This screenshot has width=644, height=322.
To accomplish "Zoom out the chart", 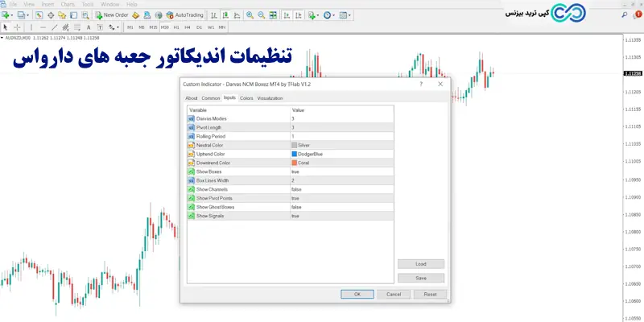I will pyautogui.click(x=261, y=15).
